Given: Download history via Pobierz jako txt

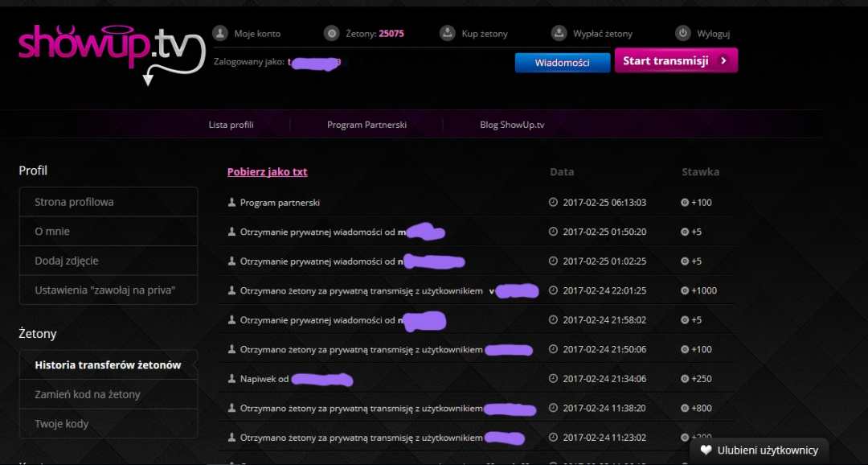Looking at the screenshot, I should pyautogui.click(x=267, y=171).
